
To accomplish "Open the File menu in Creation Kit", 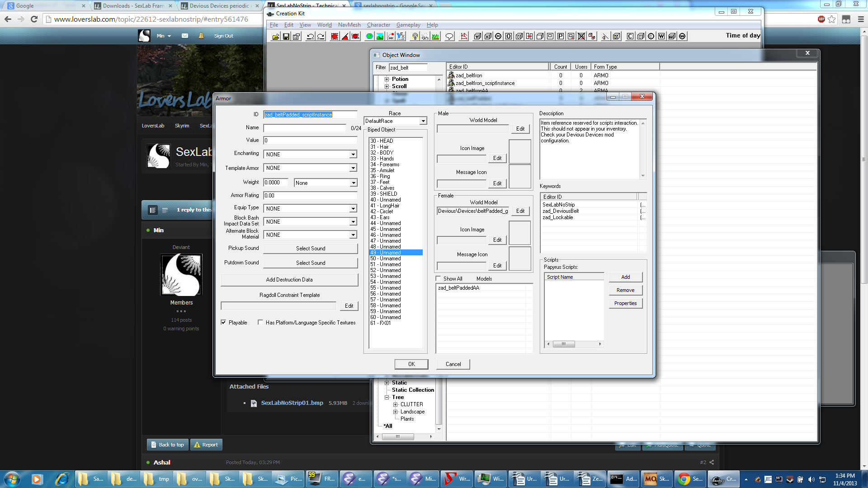I will pos(274,25).
